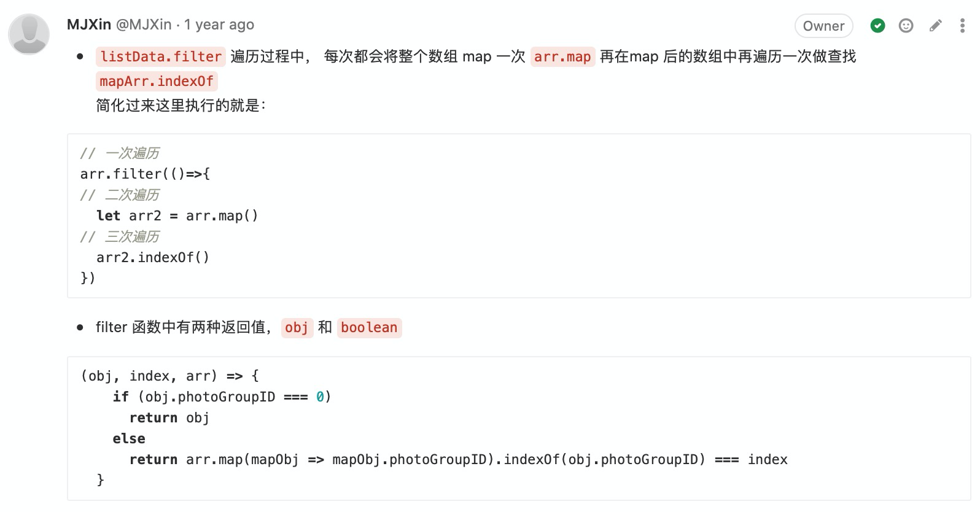Click the "else" keyword in code block

pyautogui.click(x=129, y=438)
